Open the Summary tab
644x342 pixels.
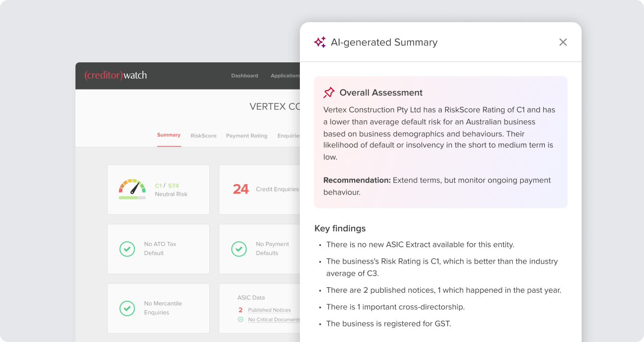point(169,135)
